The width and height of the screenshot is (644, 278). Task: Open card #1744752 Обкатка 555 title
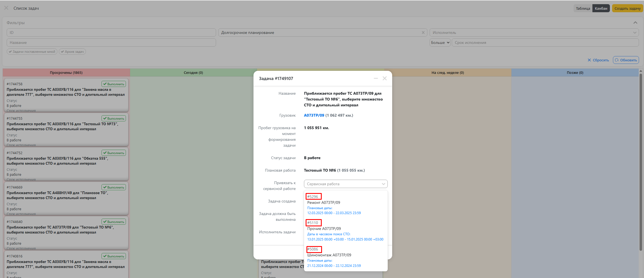coord(57,161)
